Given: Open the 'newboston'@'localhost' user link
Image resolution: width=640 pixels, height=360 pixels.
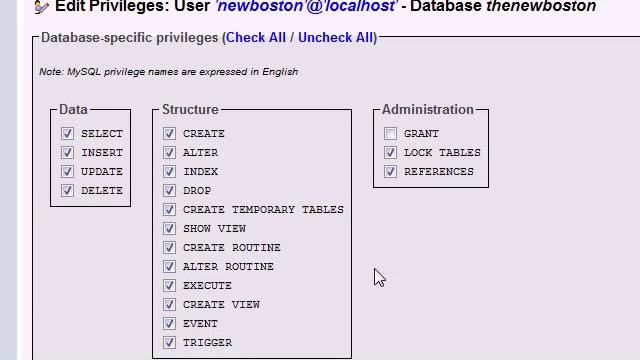Looking at the screenshot, I should click(x=306, y=6).
